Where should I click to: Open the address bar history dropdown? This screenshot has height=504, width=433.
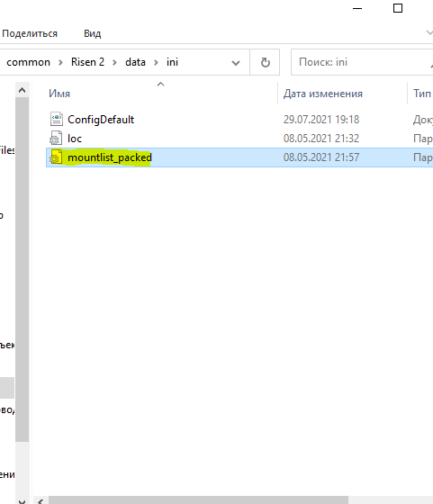236,63
